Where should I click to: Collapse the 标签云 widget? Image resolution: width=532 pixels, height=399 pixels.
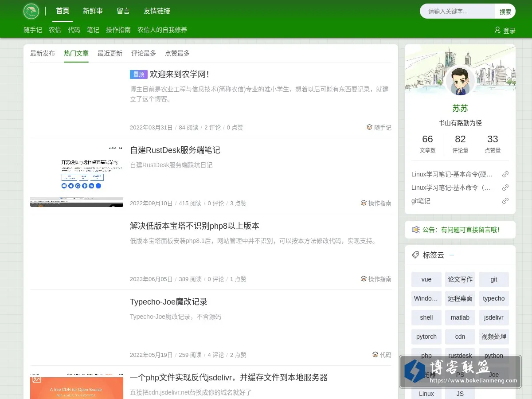coord(452,255)
